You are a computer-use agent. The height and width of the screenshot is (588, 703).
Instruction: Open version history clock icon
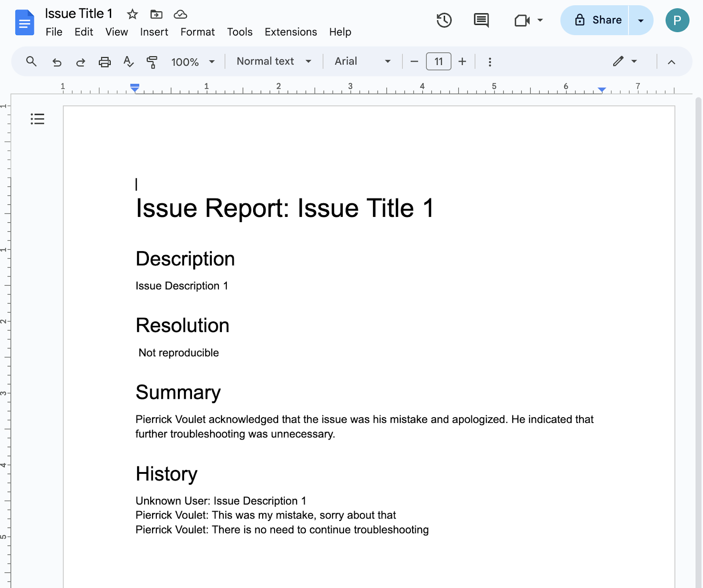tap(444, 20)
